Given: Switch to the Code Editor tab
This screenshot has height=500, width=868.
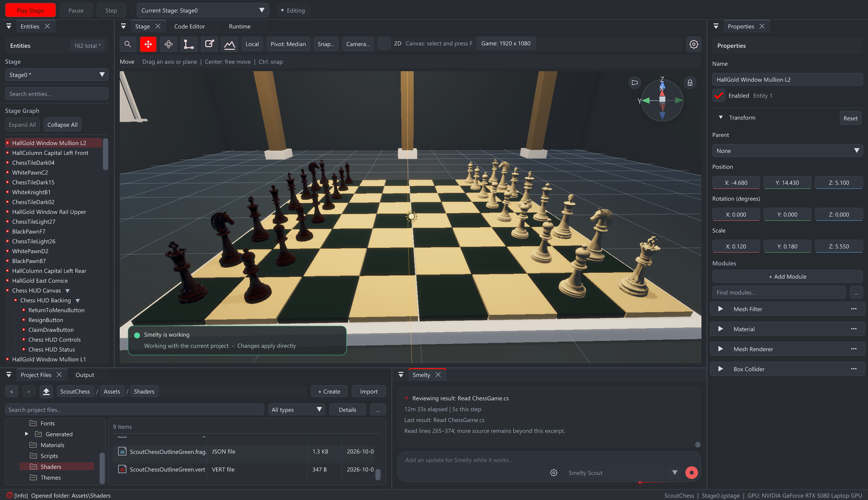Looking at the screenshot, I should coord(189,26).
